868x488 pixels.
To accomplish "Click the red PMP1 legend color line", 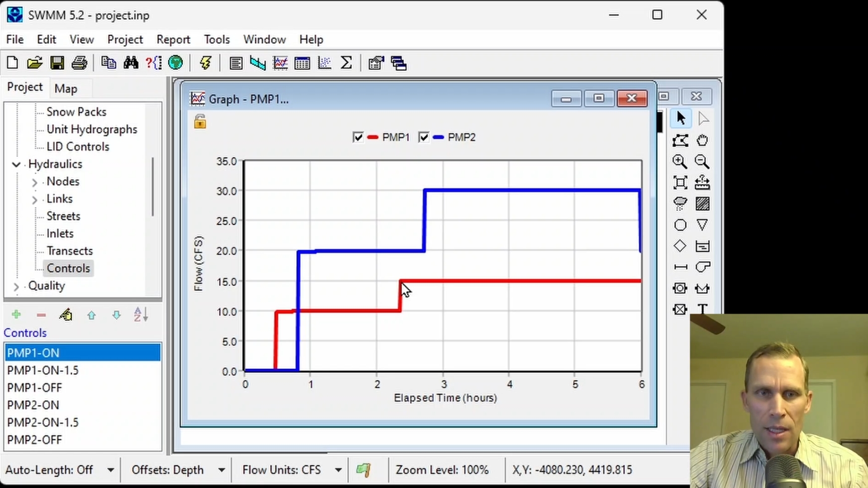I will click(x=373, y=137).
